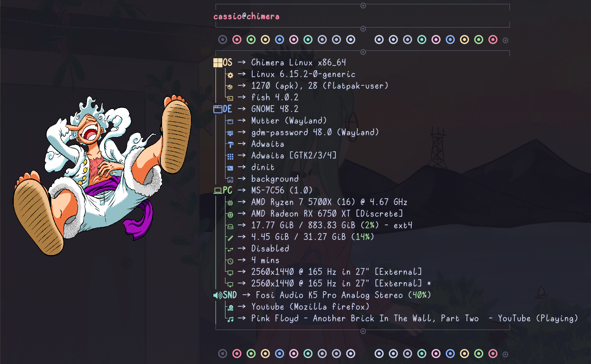This screenshot has width=591, height=364.
Task: Click the disk drive icon beside 17.77 GiB
Action: pyautogui.click(x=230, y=226)
